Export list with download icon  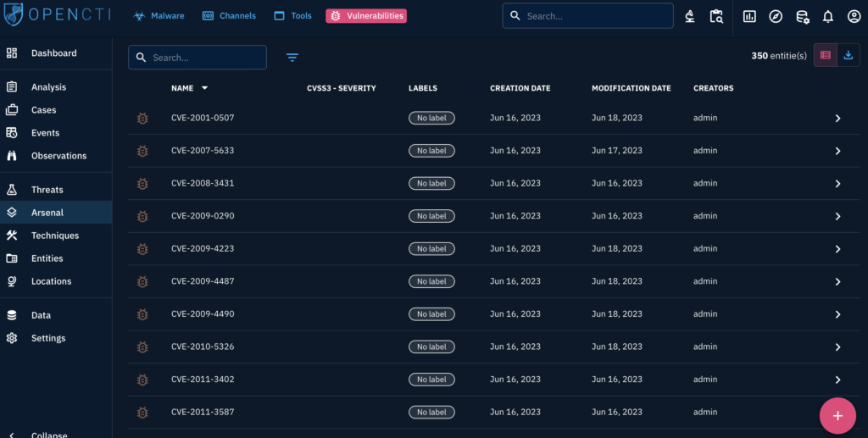849,56
